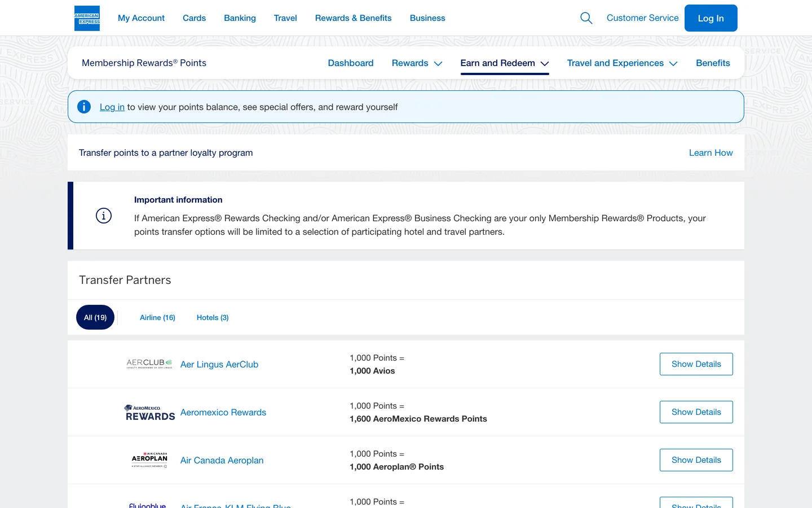Click the Membership Rewards Points title
Image resolution: width=812 pixels, height=508 pixels.
coord(144,63)
